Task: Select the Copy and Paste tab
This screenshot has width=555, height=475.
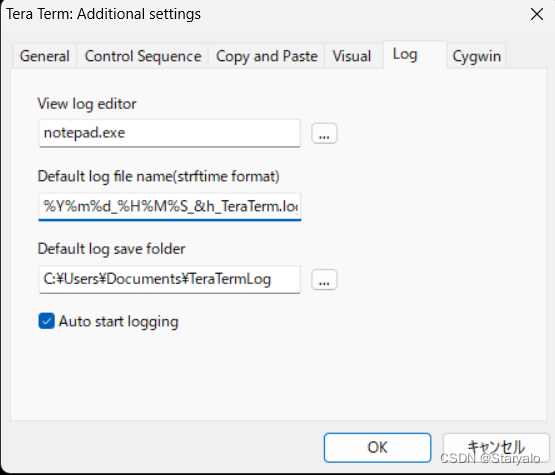Action: tap(267, 56)
